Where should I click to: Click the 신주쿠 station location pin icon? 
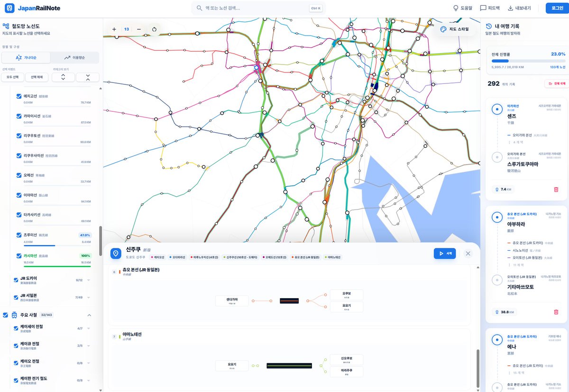pyautogui.click(x=115, y=254)
